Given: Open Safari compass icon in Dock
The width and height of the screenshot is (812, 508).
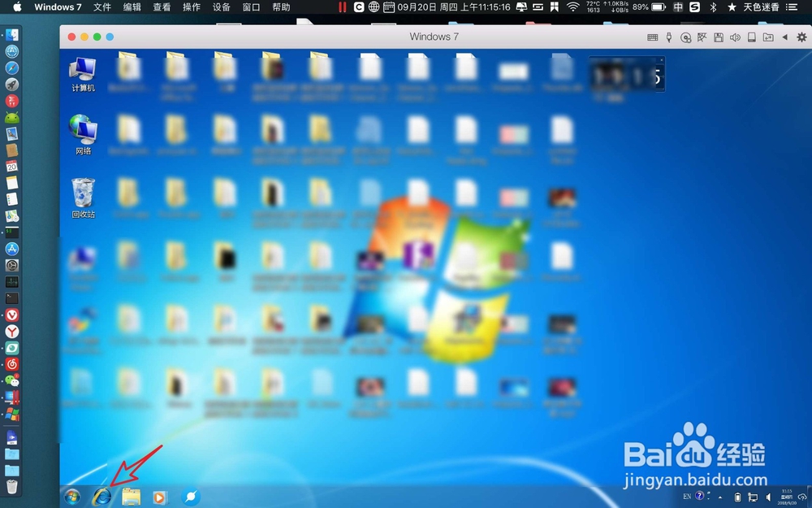Looking at the screenshot, I should [x=12, y=68].
